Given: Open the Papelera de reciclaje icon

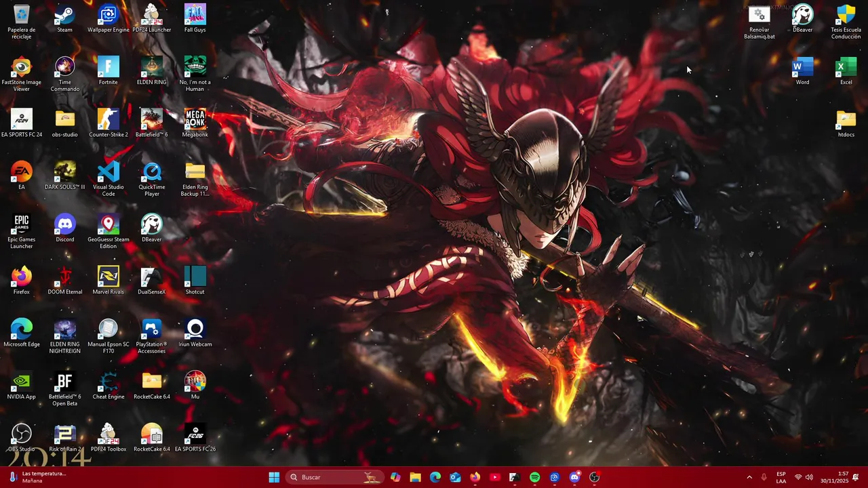Looking at the screenshot, I should pyautogui.click(x=21, y=22).
